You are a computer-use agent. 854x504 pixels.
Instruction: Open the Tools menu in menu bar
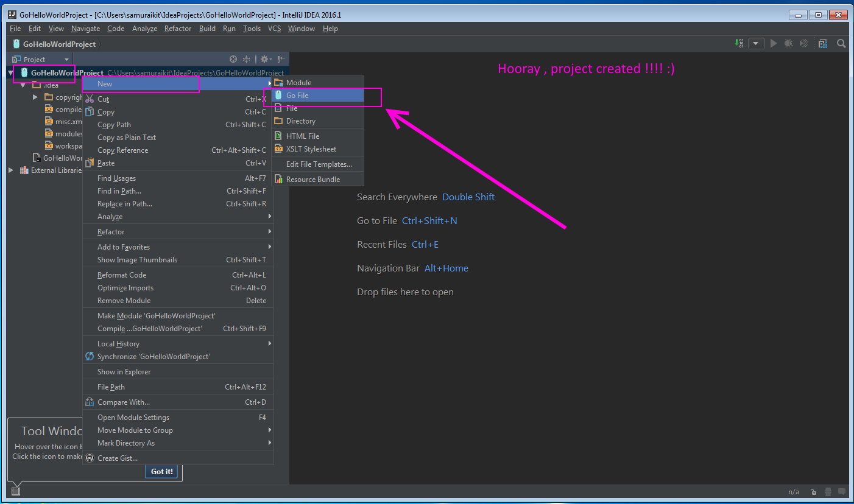click(x=252, y=29)
